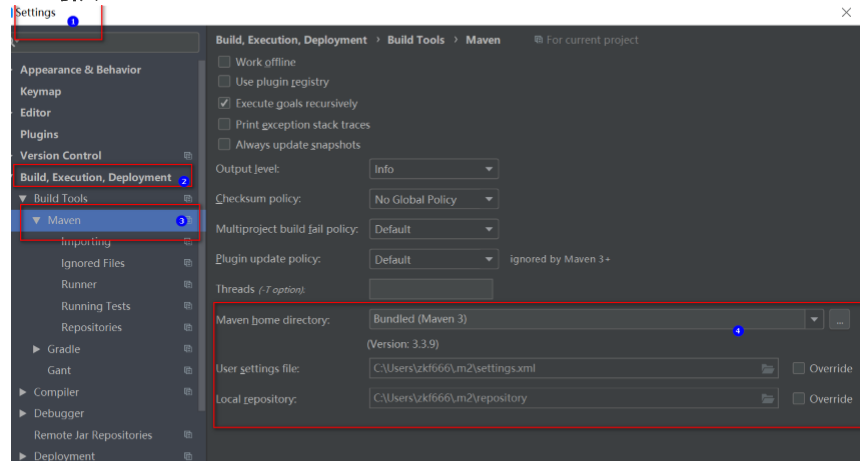The height and width of the screenshot is (466, 868).
Task: Click project-level icon beside Gant
Action: coord(188,370)
